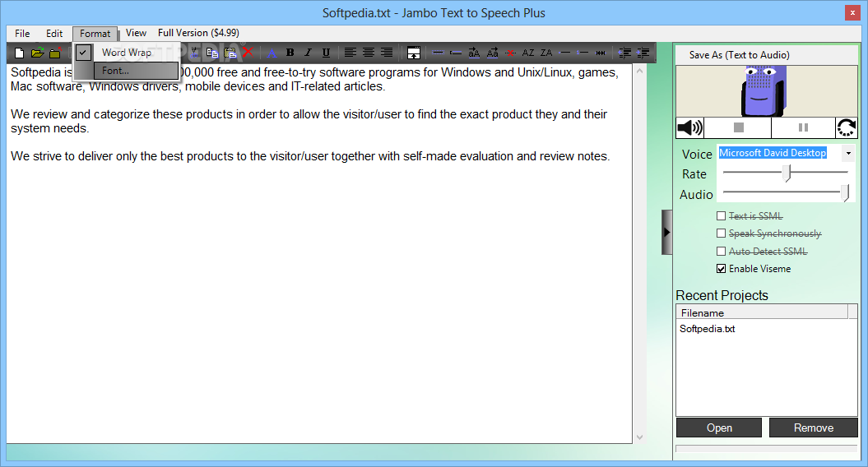
Task: Increase indent with the right-arrow icon
Action: [643, 53]
